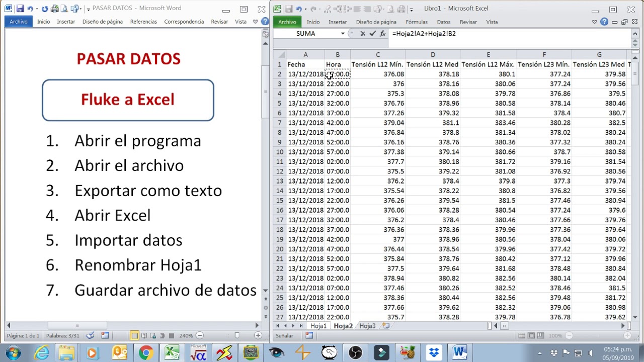Click in Excel formula bar text
The width and height of the screenshot is (644, 362).
click(424, 34)
